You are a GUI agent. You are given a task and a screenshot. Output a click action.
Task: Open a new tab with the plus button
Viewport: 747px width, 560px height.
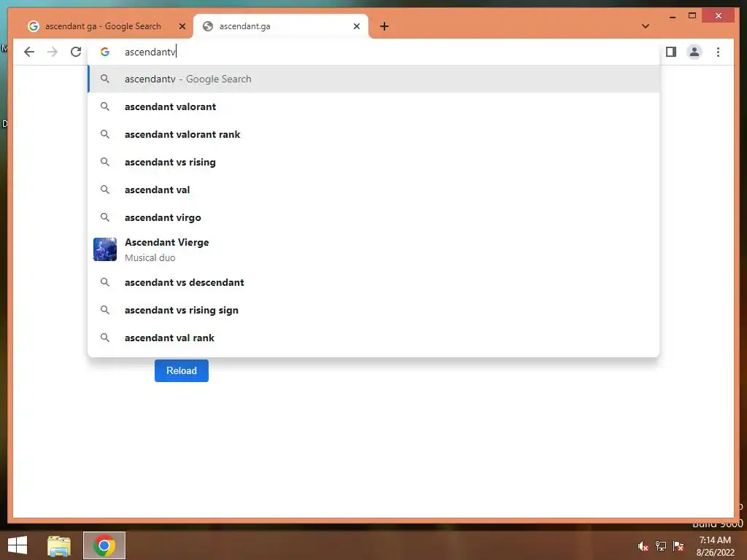(384, 26)
